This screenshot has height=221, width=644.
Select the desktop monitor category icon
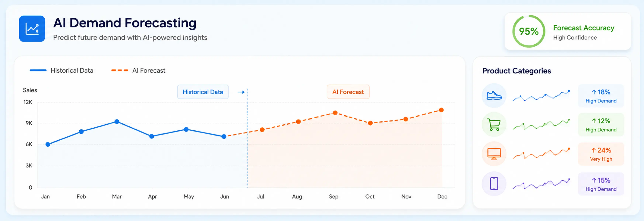494,154
